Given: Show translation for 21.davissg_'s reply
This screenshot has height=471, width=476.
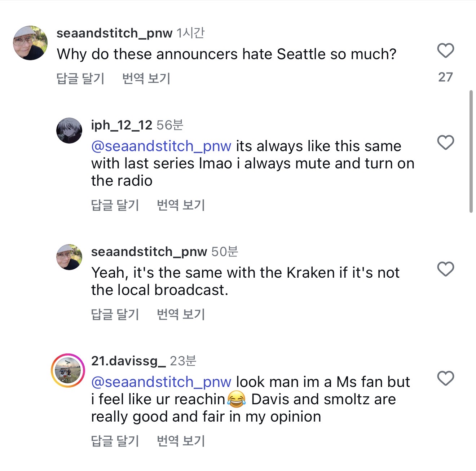Looking at the screenshot, I should tap(181, 441).
